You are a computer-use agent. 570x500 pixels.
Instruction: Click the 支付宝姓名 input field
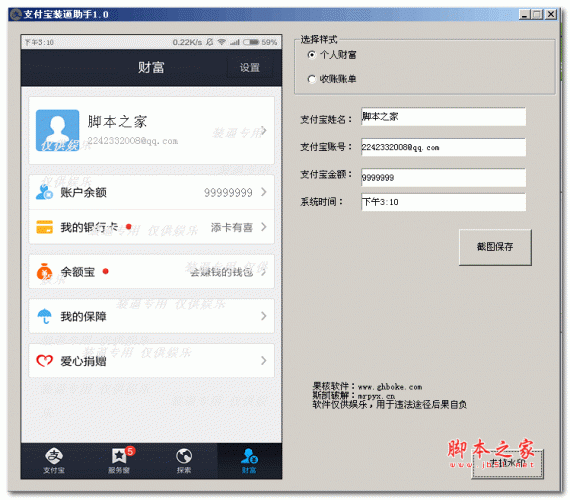[x=443, y=117]
